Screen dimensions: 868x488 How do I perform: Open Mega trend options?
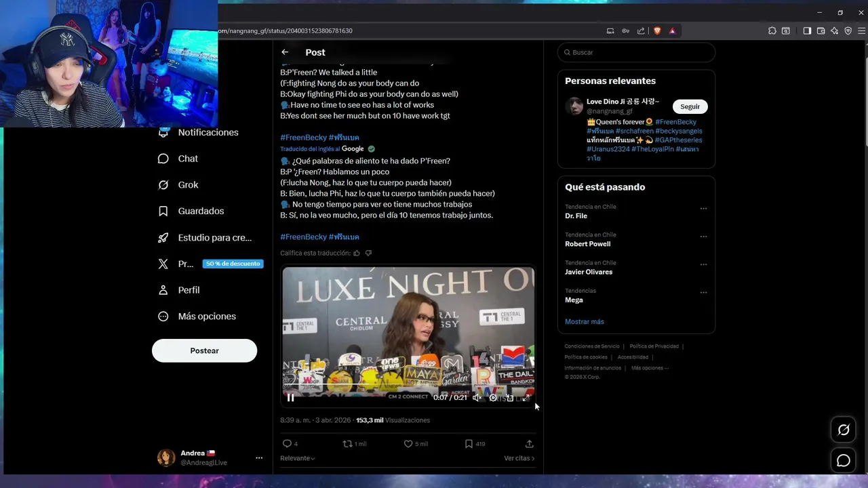point(703,293)
